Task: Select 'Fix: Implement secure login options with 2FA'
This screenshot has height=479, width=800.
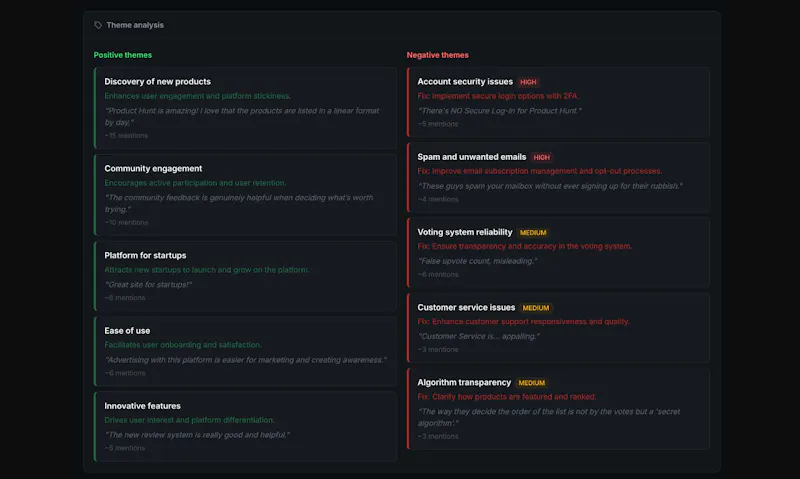Action: point(498,96)
